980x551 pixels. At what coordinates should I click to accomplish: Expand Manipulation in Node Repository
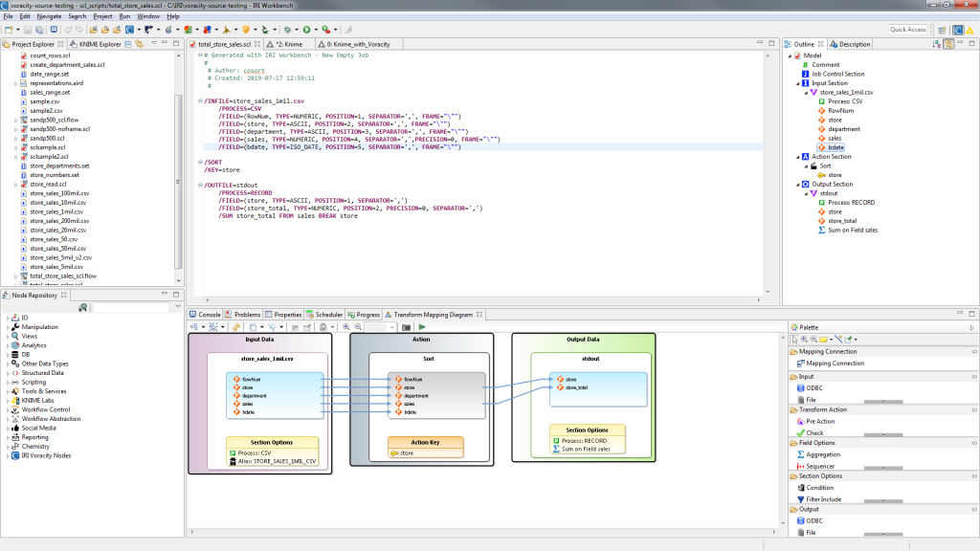pyautogui.click(x=8, y=327)
